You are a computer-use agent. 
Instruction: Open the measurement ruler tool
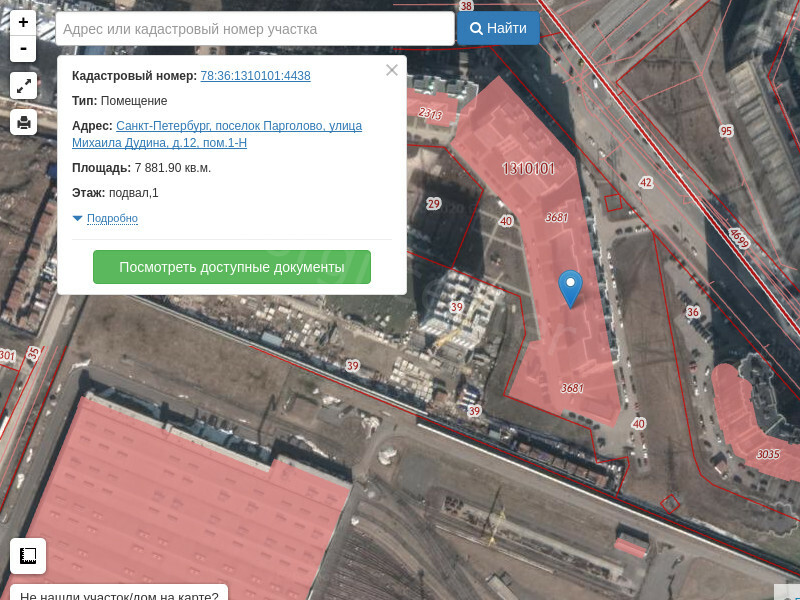click(28, 555)
